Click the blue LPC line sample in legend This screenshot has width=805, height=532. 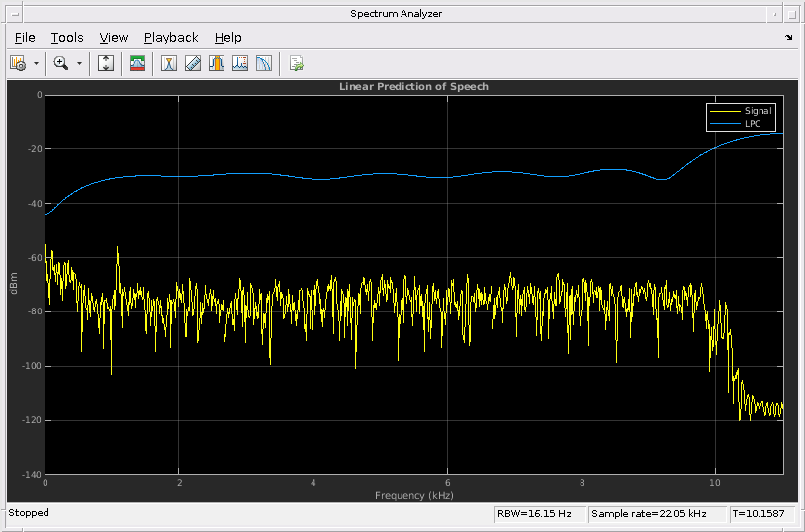tap(724, 123)
